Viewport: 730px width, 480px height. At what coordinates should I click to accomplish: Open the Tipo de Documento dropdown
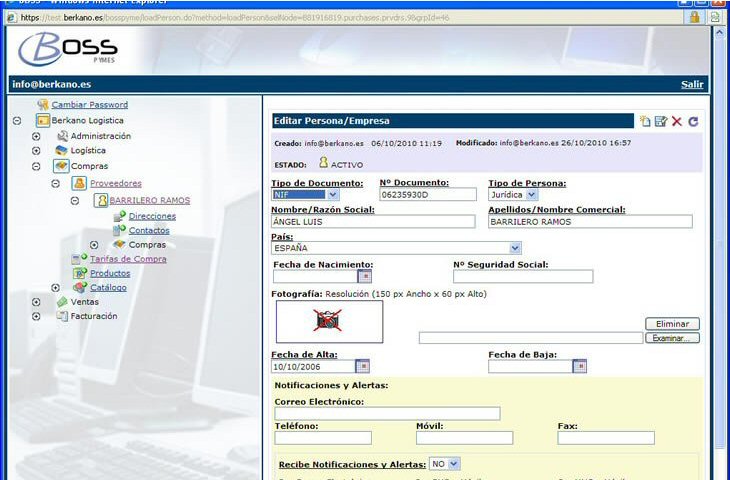pyautogui.click(x=333, y=195)
